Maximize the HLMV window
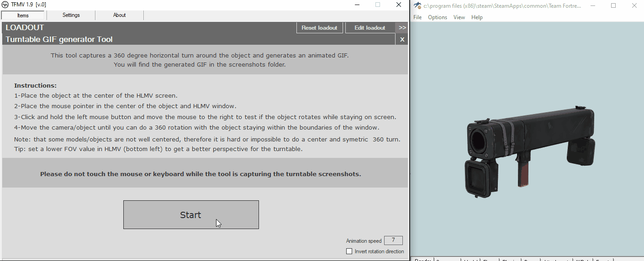Screen dimensions: 644x261 pos(613,5)
